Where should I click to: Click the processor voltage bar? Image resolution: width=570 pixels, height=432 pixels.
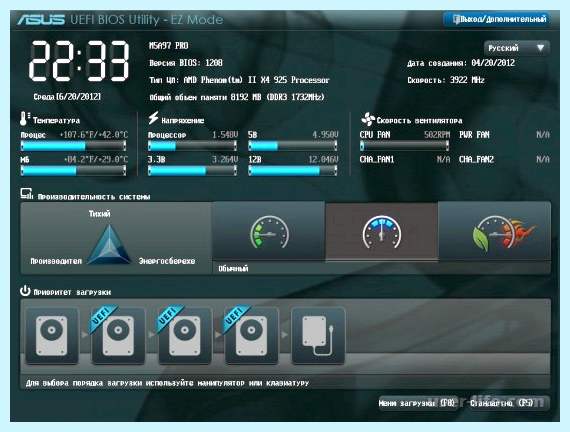pos(193,146)
